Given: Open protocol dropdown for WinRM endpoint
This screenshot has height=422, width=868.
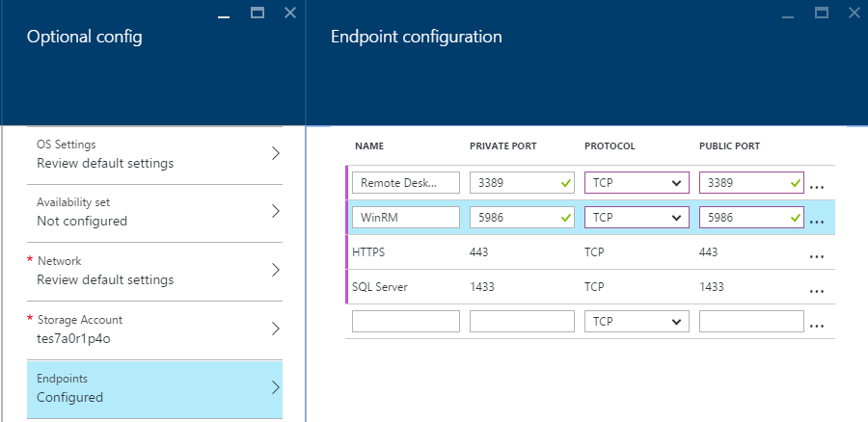Looking at the screenshot, I should coord(637,218).
